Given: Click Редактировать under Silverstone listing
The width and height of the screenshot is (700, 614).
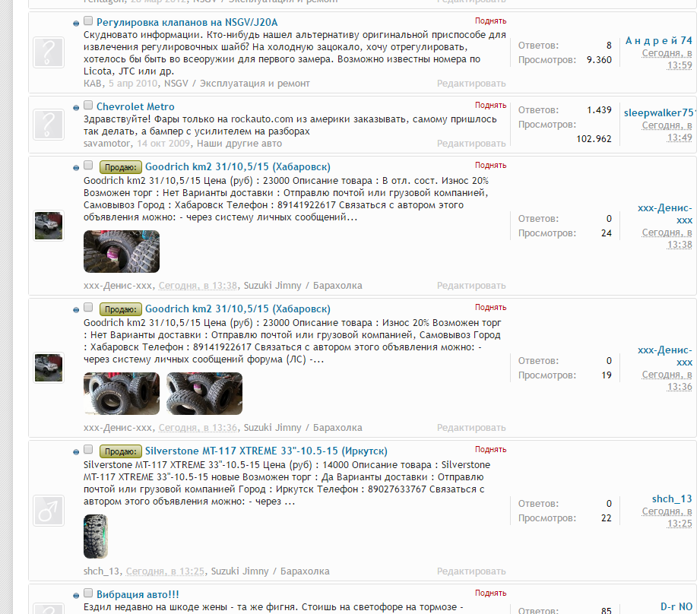Looking at the screenshot, I should 471,571.
